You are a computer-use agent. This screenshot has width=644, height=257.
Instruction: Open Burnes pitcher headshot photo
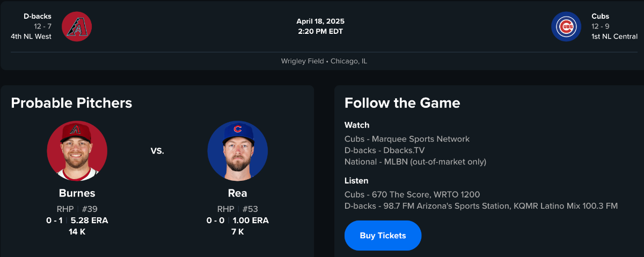(x=77, y=151)
